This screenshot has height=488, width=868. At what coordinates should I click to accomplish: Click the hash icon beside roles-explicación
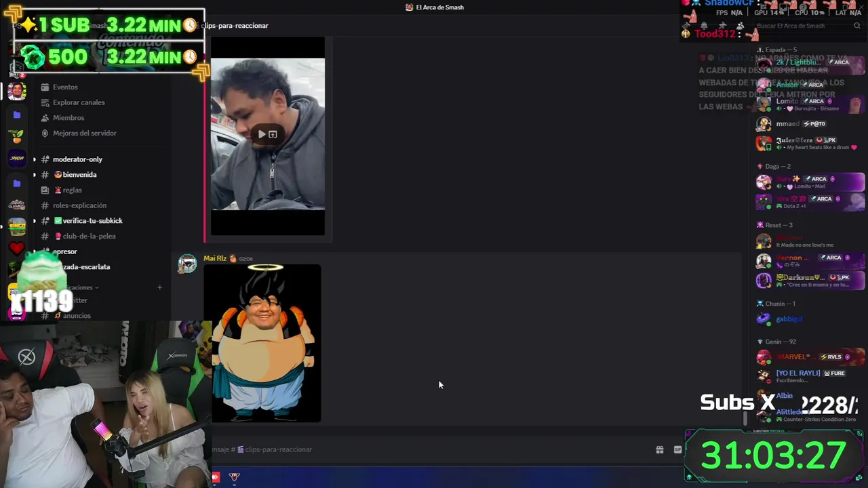point(45,205)
